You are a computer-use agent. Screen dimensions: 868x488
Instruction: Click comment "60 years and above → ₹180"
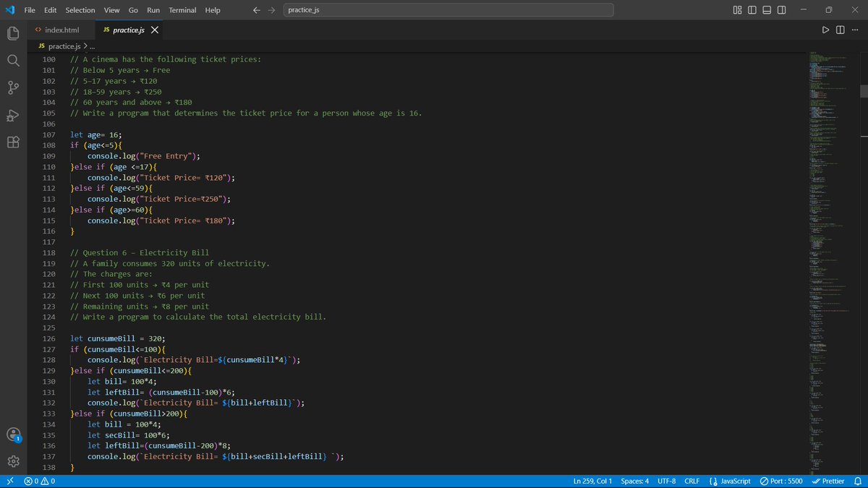[131, 103]
